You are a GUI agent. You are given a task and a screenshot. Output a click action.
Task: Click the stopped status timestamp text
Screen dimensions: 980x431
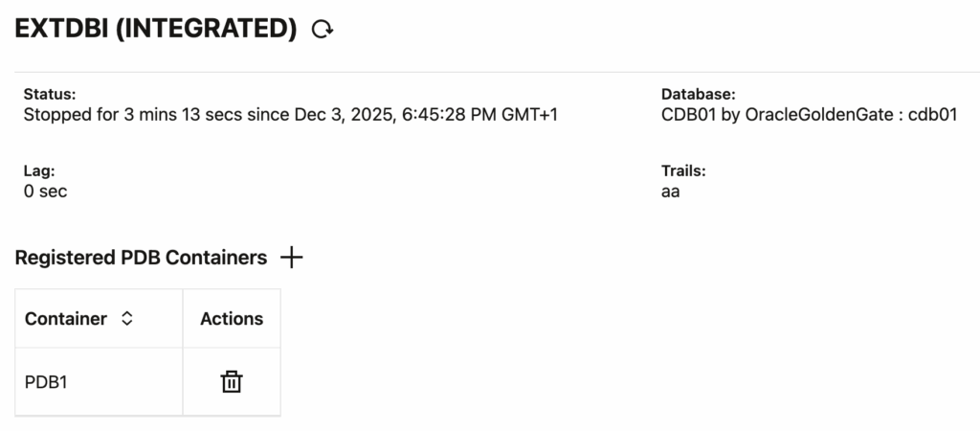pos(290,115)
